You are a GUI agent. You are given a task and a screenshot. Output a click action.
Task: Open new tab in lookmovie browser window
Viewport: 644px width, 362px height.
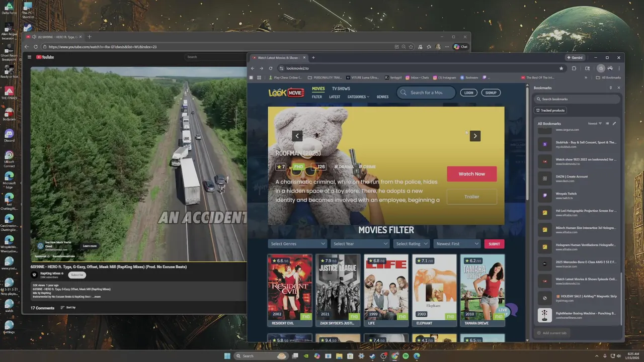(x=313, y=57)
